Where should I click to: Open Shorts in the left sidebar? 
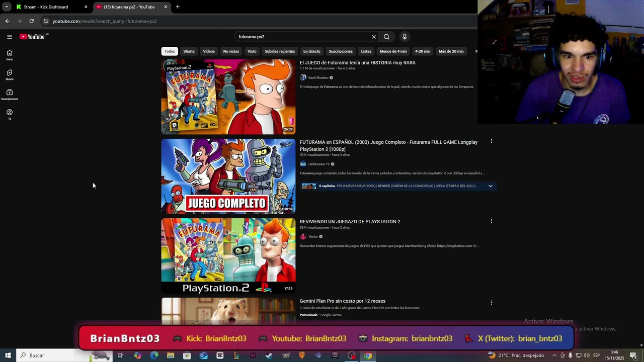click(x=9, y=75)
